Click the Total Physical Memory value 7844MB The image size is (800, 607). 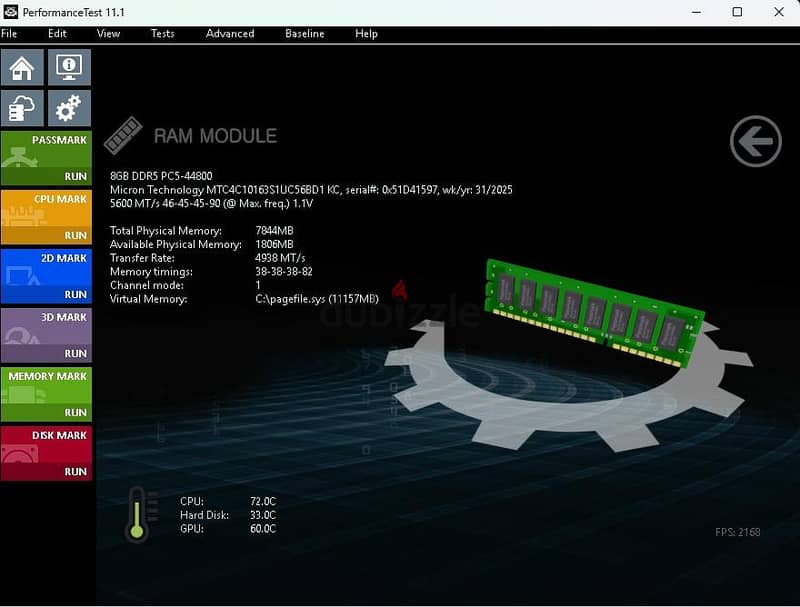(274, 231)
